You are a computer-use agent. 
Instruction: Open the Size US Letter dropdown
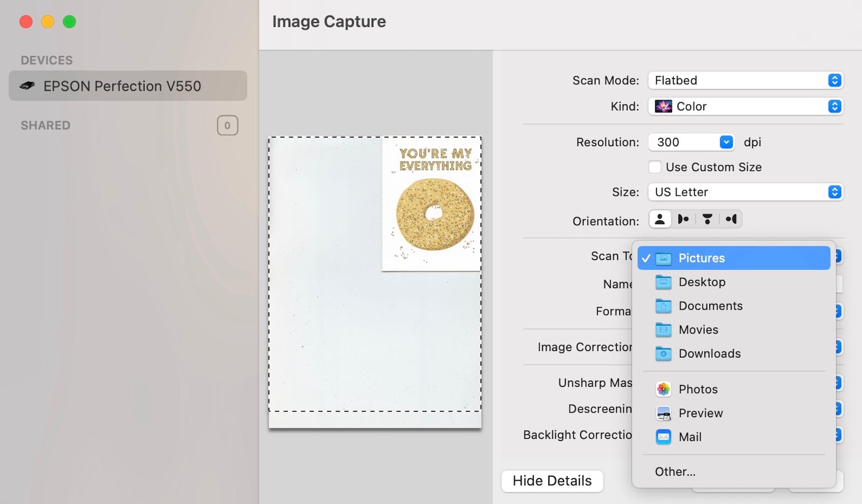click(745, 192)
